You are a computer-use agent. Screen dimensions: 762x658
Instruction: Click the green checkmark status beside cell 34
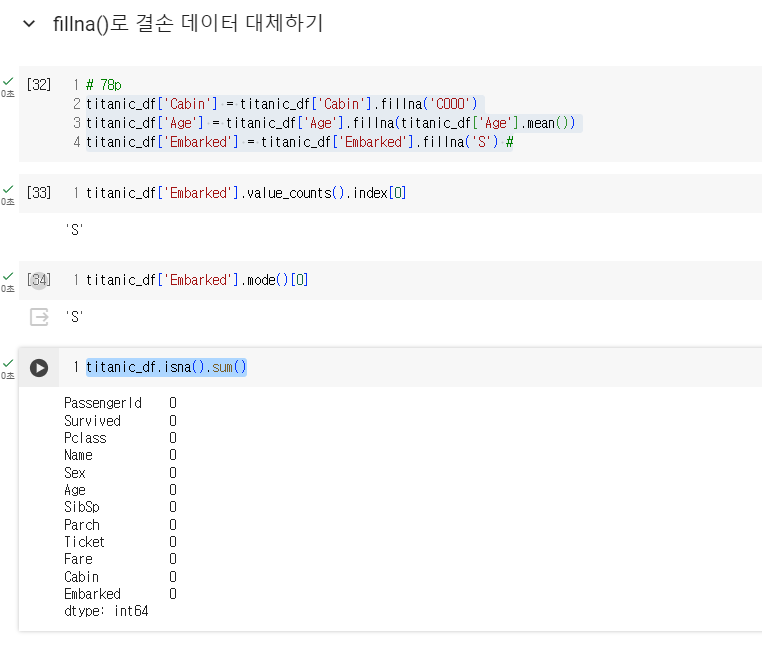[8, 276]
